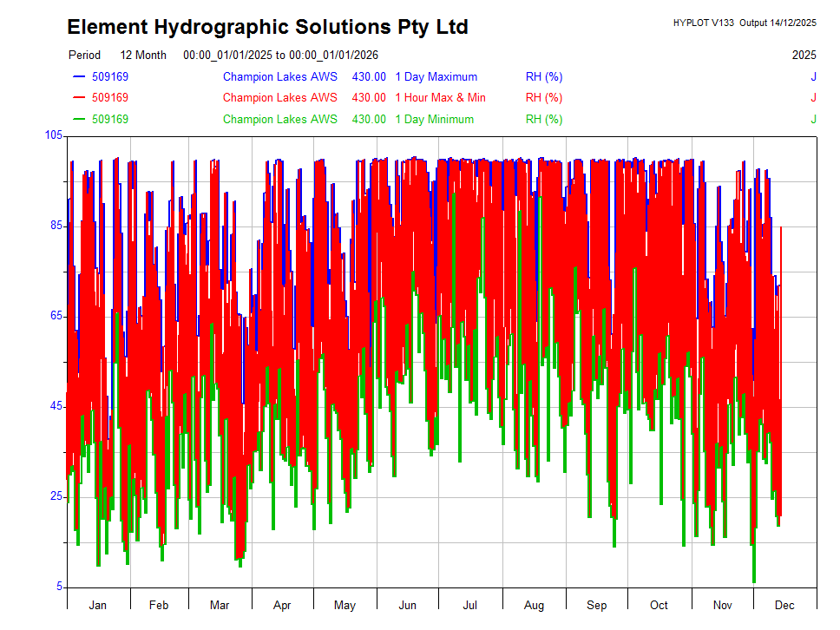Click the 'HYPLOT V133' output text
This screenshot has height=630, width=840.
pos(703,23)
